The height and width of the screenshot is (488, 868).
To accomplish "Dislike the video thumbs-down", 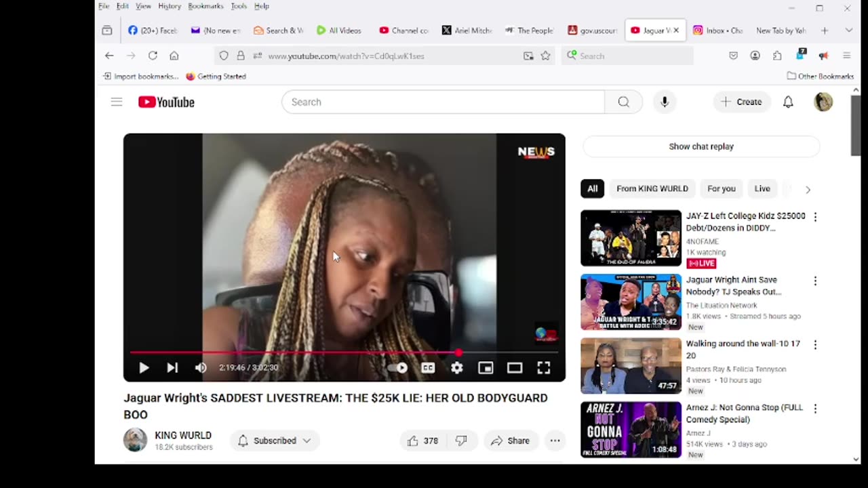I will pos(461,441).
